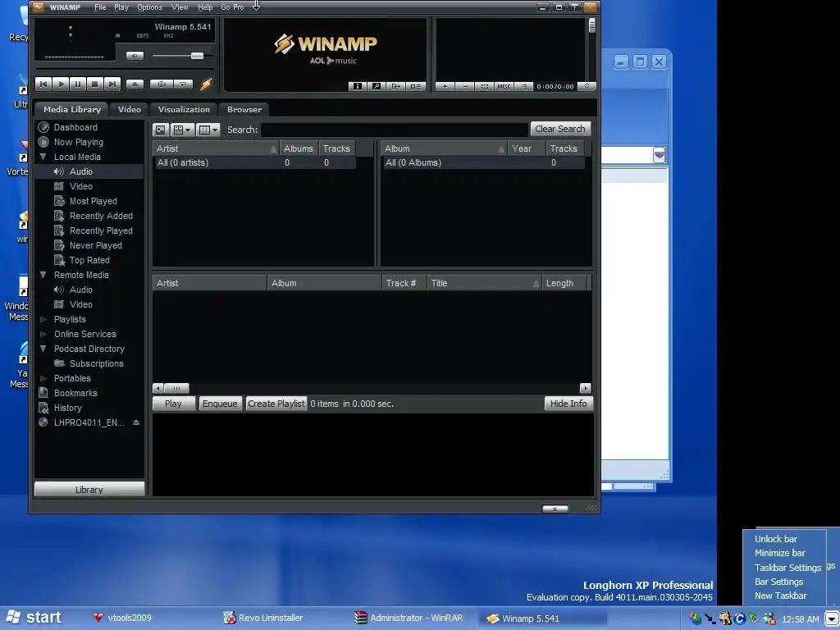Open Bookmarks in the library tree
Viewport: 840px width, 630px height.
click(75, 393)
